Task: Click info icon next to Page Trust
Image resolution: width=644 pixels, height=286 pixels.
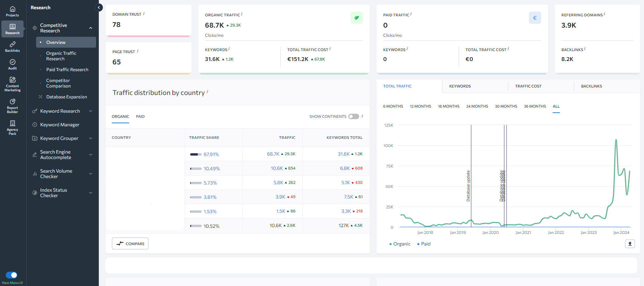Action: [x=138, y=51]
